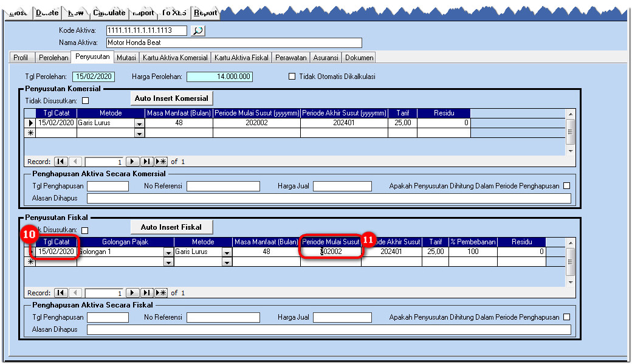Click the Komersial grid vertical scrollbar
Viewport: 632px width, 364px height.
(569, 132)
